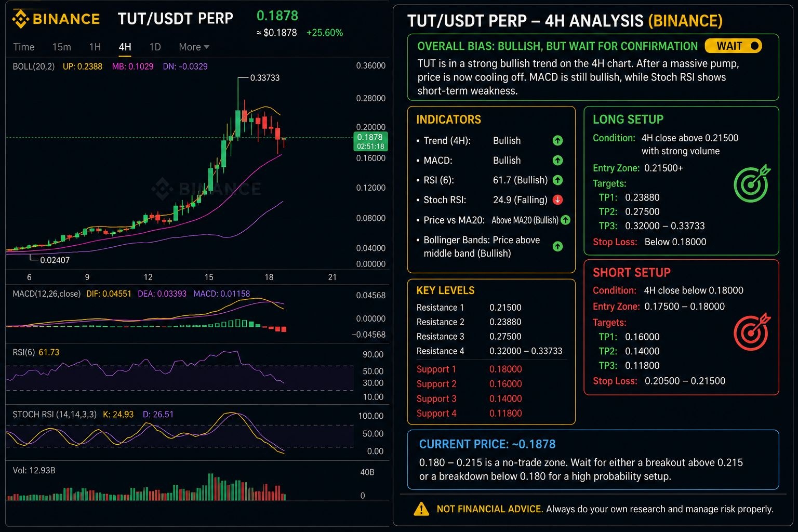Click the Stoch RSI 24.9 (Falling) reading
This screenshot has width=798, height=532.
[520, 200]
